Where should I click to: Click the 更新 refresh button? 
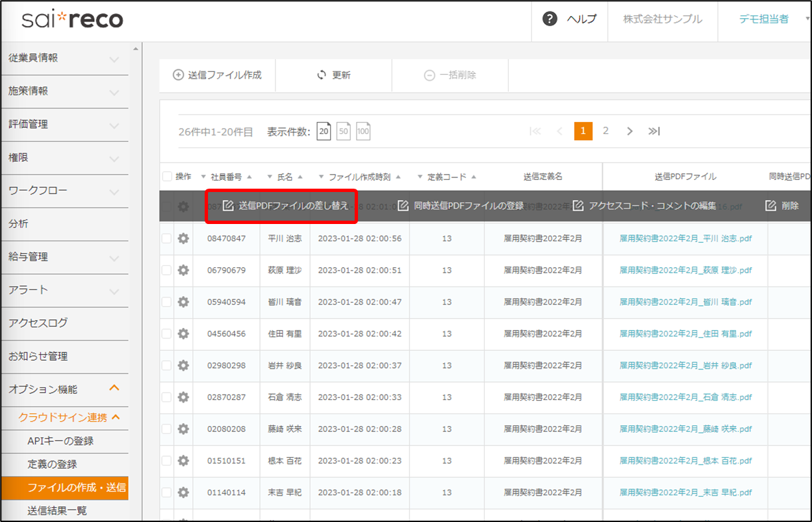334,75
